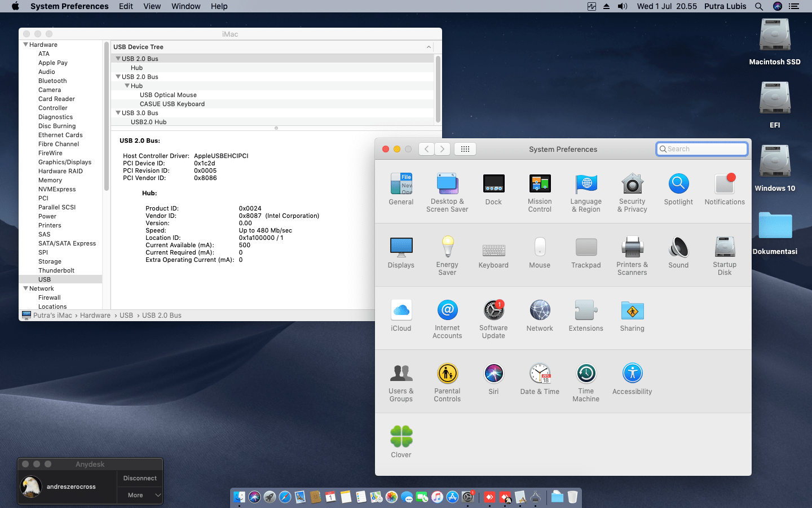This screenshot has height=508, width=812.
Task: Open Parental Controls preferences
Action: (x=447, y=373)
